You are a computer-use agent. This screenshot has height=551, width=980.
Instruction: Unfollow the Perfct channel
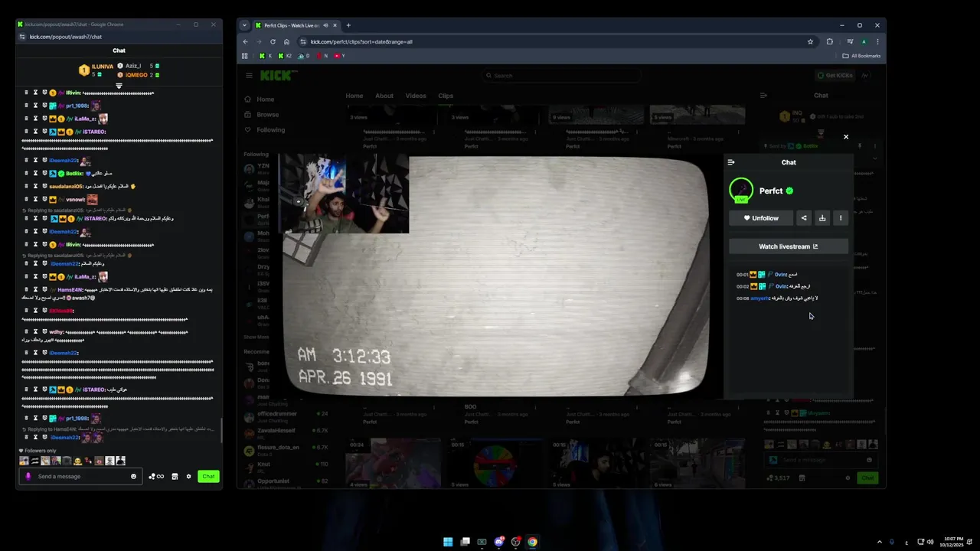[x=761, y=218]
